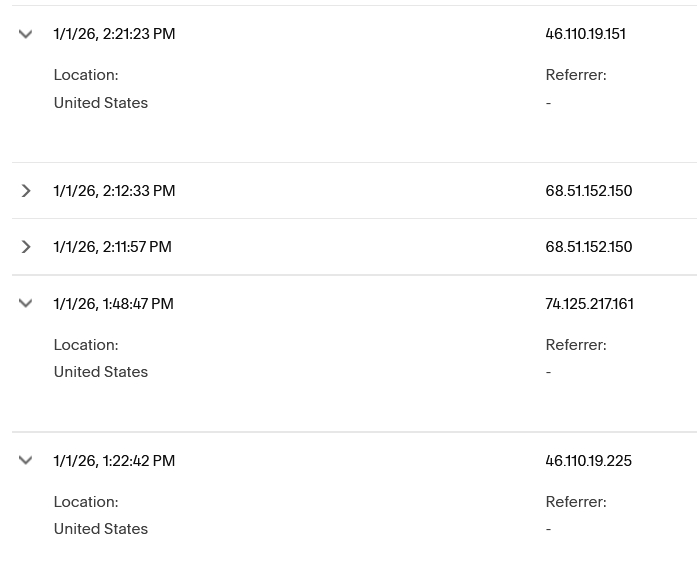Select IP address 74.125.217.161
Viewport: 697px width, 581px height.
[589, 304]
